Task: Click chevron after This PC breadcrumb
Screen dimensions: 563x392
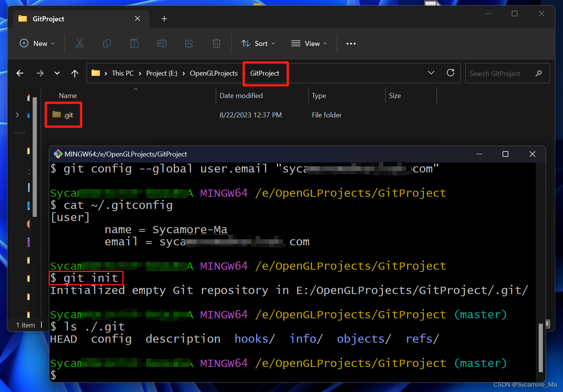Action: point(140,73)
